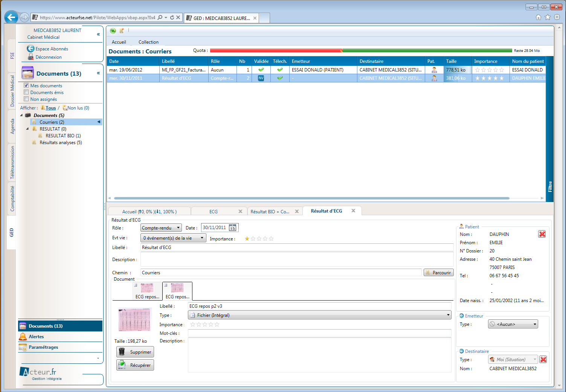Click the NV validation icon in second row
This screenshot has height=392, width=566.
tap(261, 78)
